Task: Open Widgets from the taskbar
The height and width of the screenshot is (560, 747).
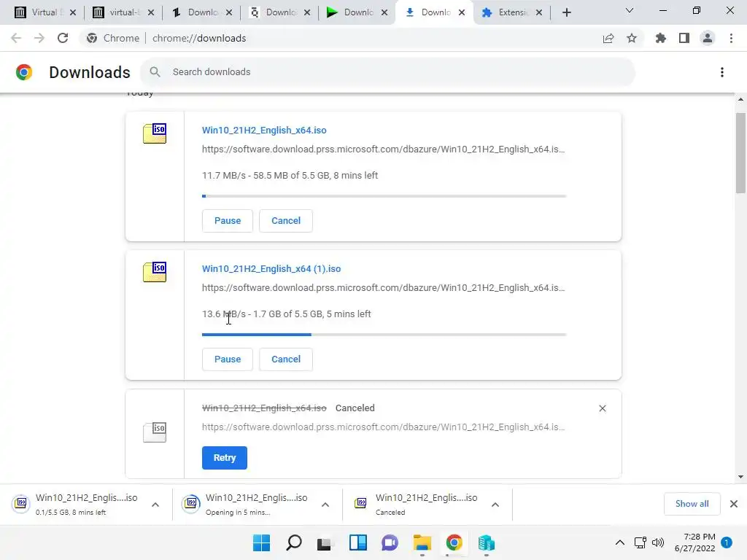Action: pyautogui.click(x=357, y=542)
